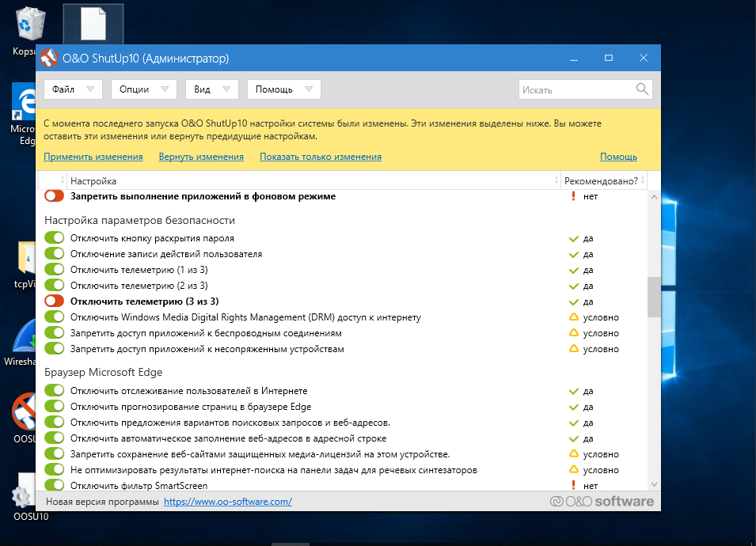Screen dimensions: 756x546
Task: Open the tcpView folder icon on desktop
Action: pos(26,258)
